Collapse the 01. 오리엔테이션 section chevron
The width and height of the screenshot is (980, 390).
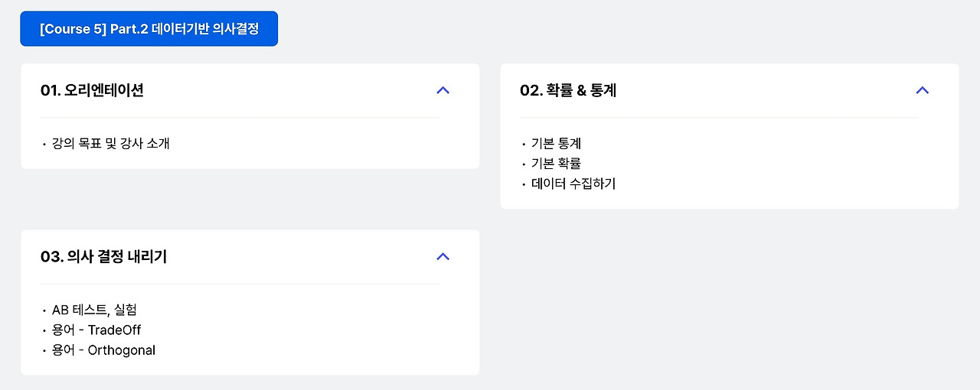tap(443, 90)
